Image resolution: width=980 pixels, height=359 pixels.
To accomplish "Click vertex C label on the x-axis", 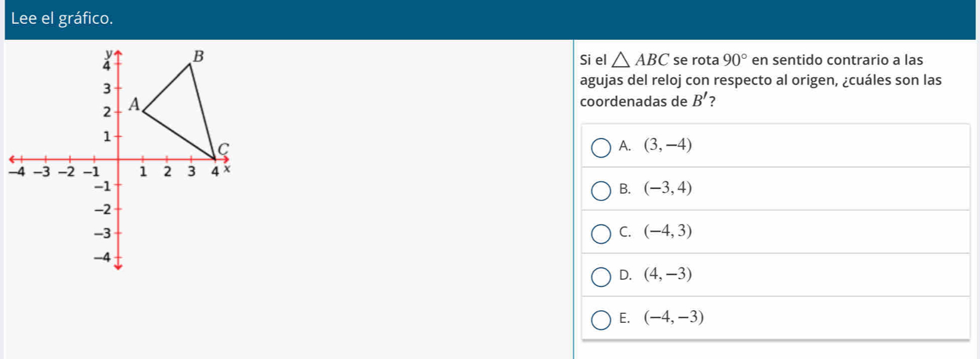I will 223,148.
